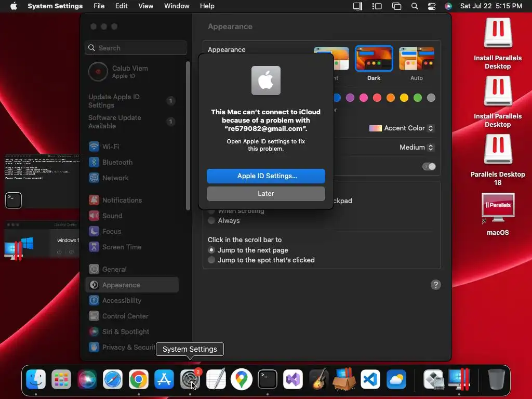Open the File menu
The width and height of the screenshot is (532, 399).
[99, 6]
